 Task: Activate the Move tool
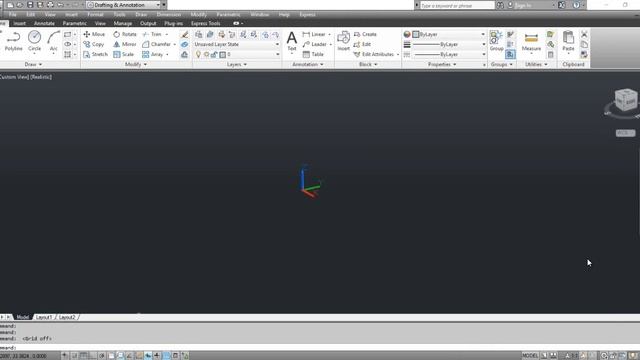coord(94,34)
